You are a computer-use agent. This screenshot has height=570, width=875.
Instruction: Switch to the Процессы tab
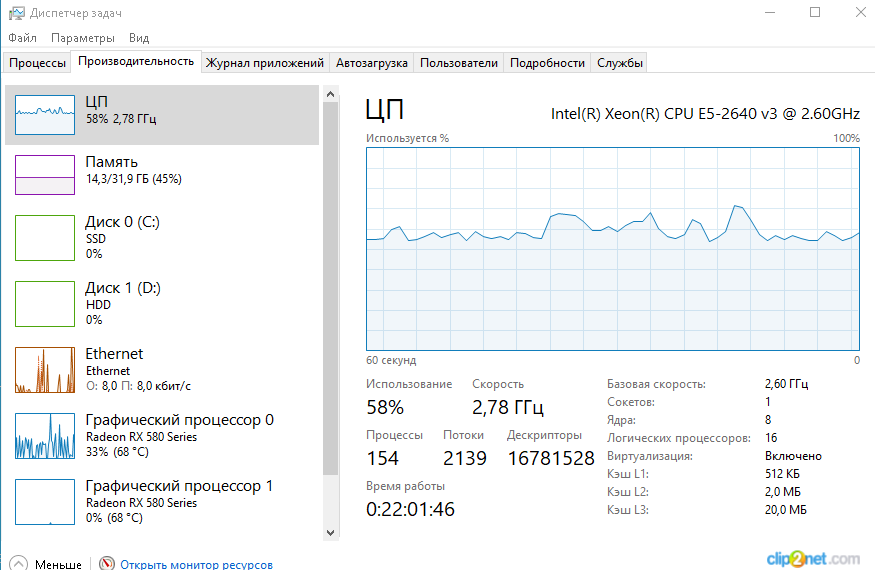click(37, 63)
